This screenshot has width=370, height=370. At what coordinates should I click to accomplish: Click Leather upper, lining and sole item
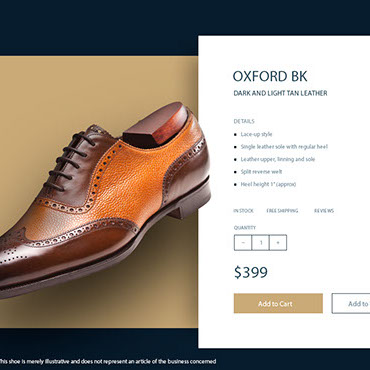coord(278,159)
